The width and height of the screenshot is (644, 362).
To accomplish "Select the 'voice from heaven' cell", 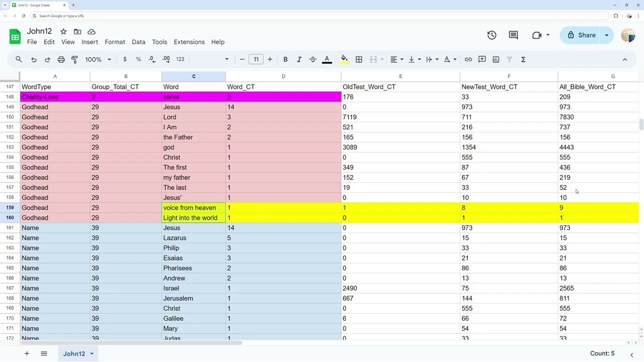I will click(x=194, y=208).
